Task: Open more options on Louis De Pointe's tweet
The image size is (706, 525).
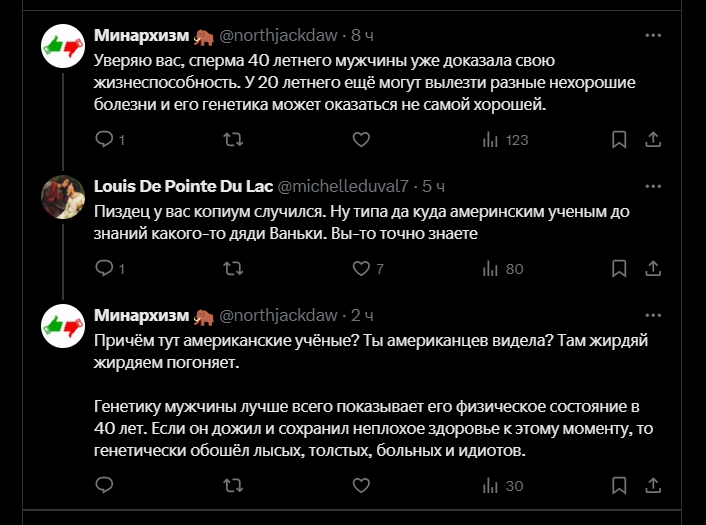Action: point(653,186)
